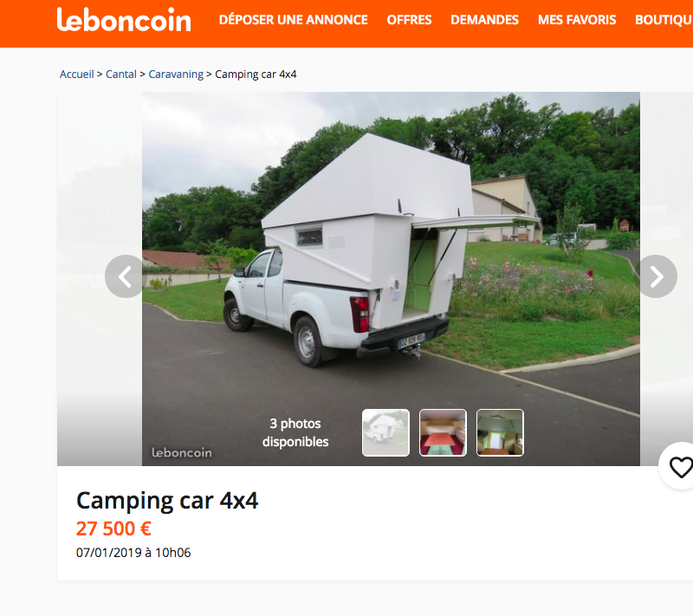This screenshot has width=693, height=616.
Task: Open the Demandes section
Action: tap(484, 20)
